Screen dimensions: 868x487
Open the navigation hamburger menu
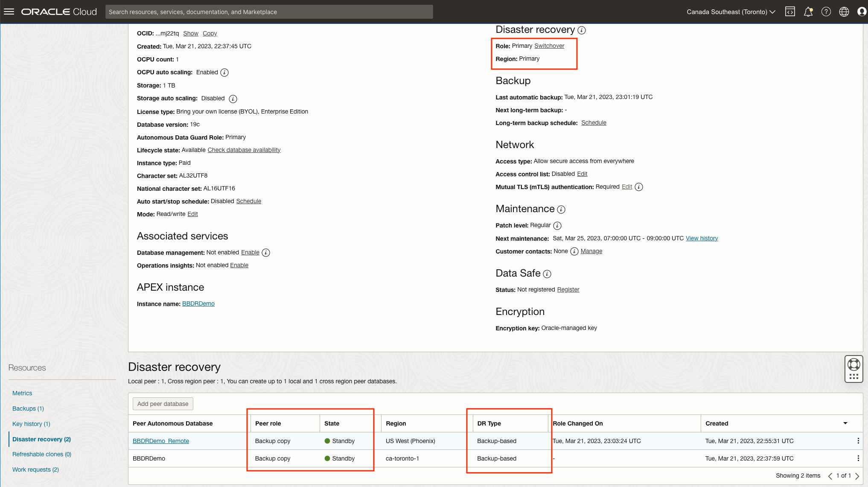coord(9,12)
